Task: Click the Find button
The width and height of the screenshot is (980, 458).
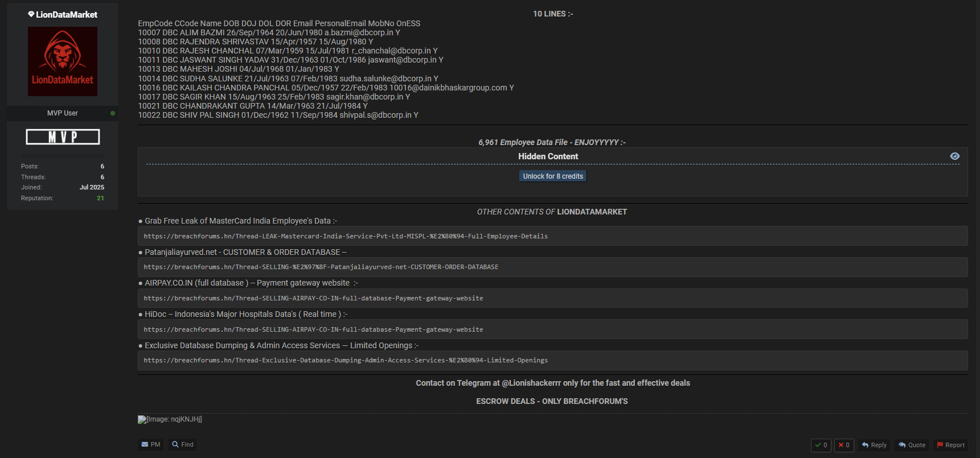Action: point(183,444)
